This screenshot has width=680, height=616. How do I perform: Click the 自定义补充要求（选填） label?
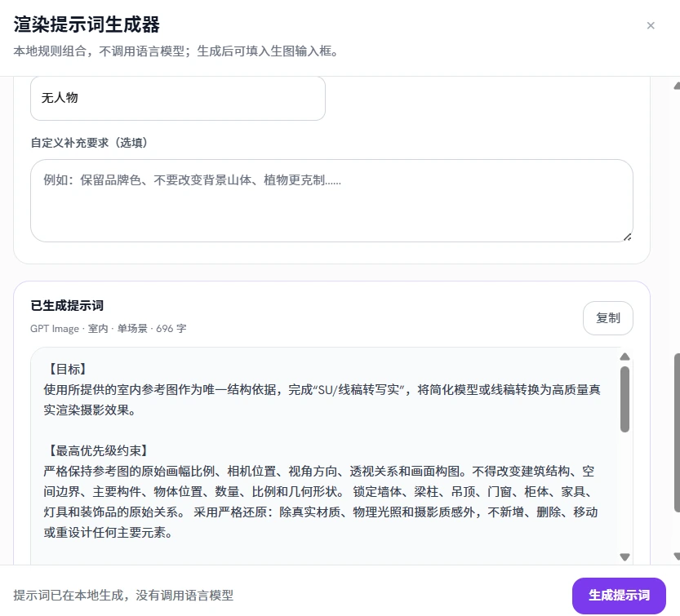click(x=89, y=143)
